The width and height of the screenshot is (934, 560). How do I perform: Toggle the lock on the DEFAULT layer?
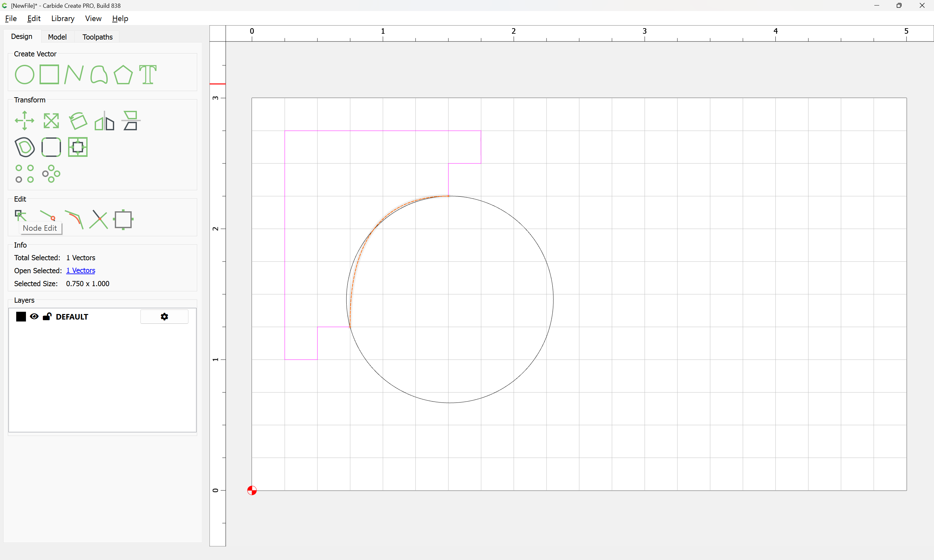[47, 317]
